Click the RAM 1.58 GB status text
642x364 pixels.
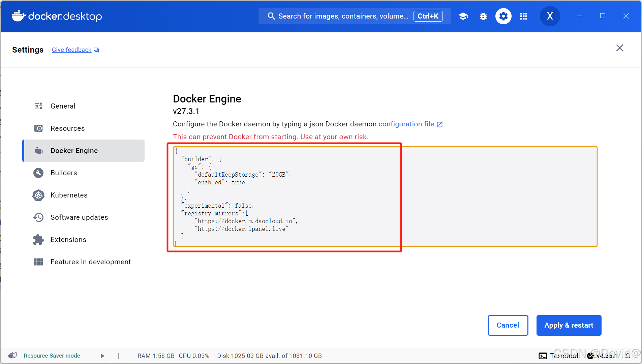click(x=156, y=356)
